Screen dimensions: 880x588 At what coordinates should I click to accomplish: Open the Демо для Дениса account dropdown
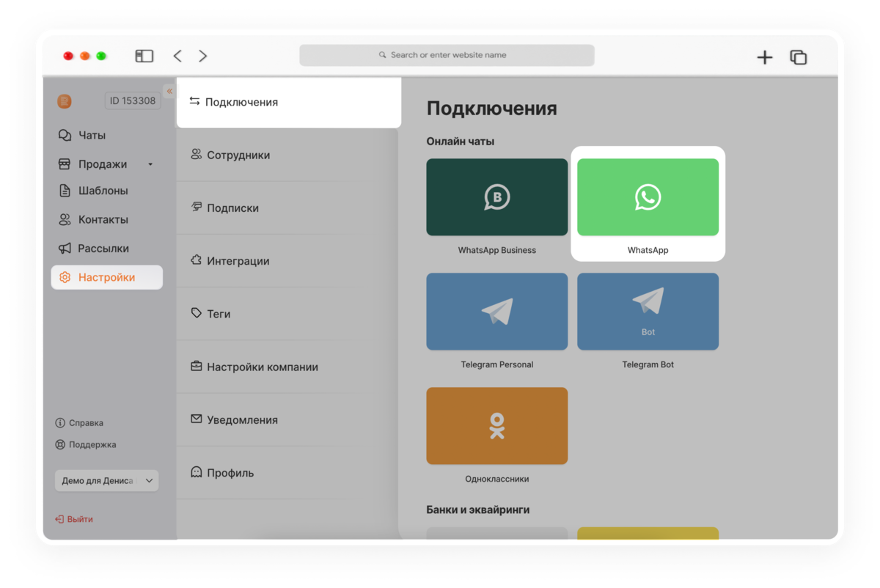pos(107,481)
